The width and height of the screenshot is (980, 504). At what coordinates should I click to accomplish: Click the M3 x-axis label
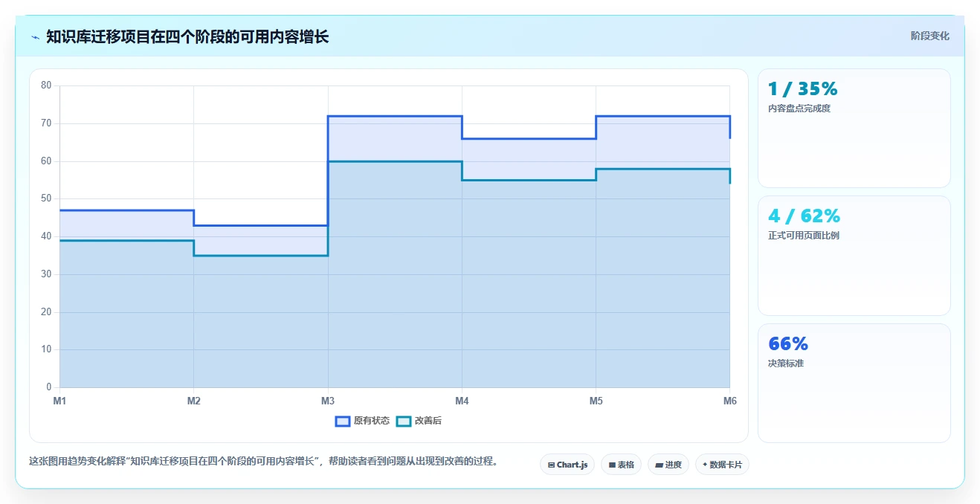pyautogui.click(x=328, y=401)
